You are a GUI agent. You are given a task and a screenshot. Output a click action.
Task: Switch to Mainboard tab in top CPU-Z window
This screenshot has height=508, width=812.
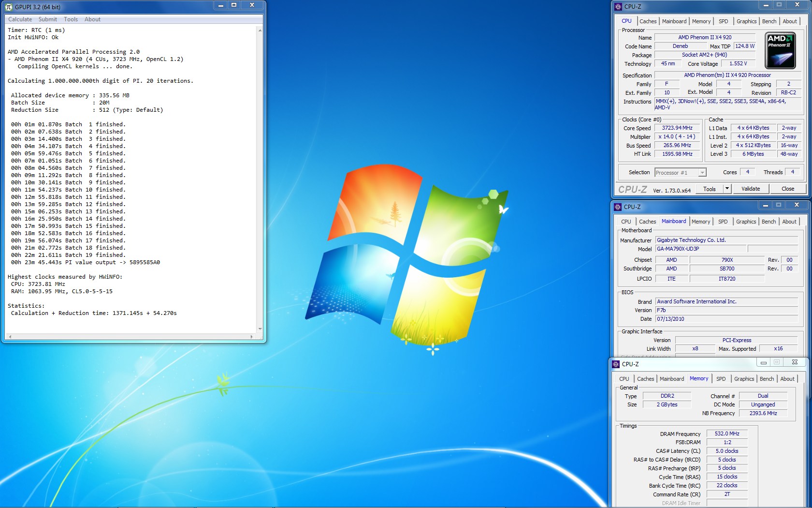[x=674, y=21]
